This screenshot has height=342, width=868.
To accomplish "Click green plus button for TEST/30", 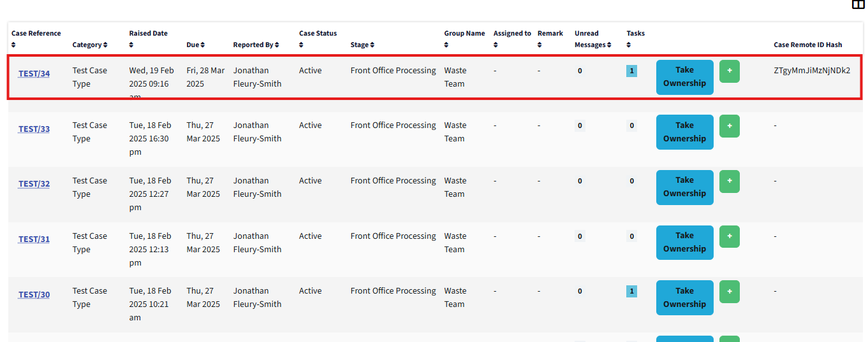I will point(730,292).
